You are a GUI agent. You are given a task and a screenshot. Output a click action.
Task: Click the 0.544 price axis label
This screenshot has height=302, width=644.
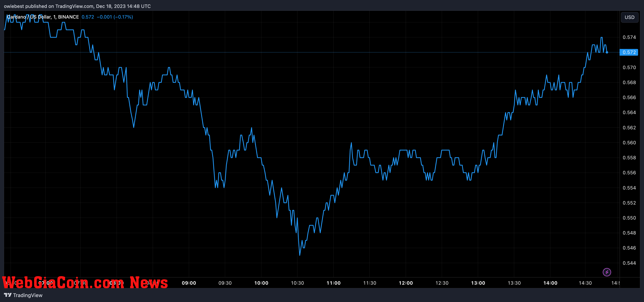coord(629,263)
